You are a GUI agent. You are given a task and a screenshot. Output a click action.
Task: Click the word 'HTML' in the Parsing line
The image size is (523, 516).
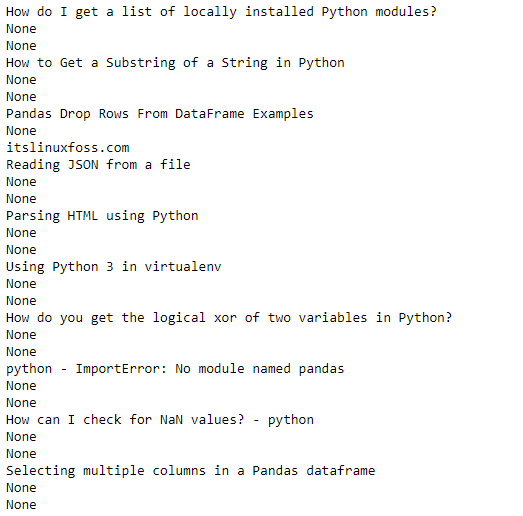click(83, 216)
